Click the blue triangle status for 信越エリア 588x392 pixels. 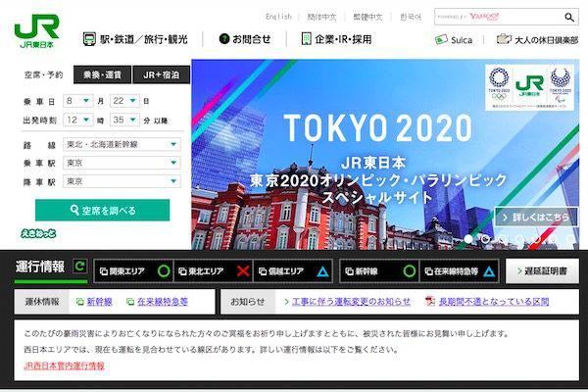click(322, 271)
